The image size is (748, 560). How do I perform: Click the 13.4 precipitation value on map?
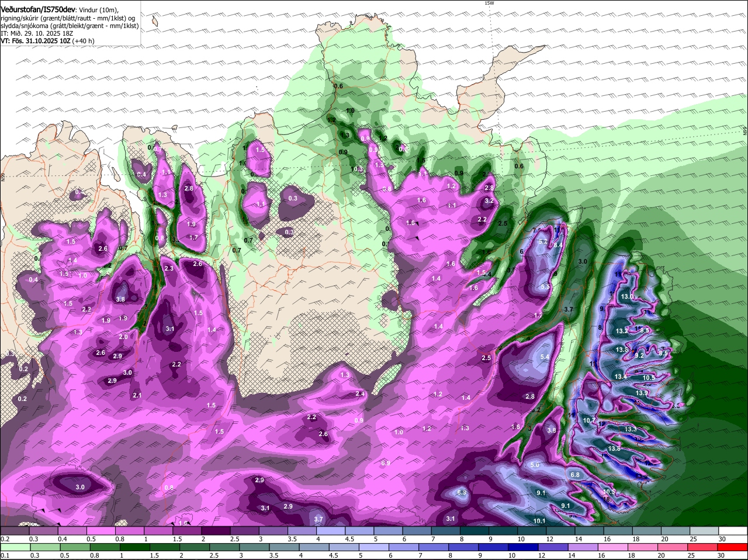(x=621, y=377)
